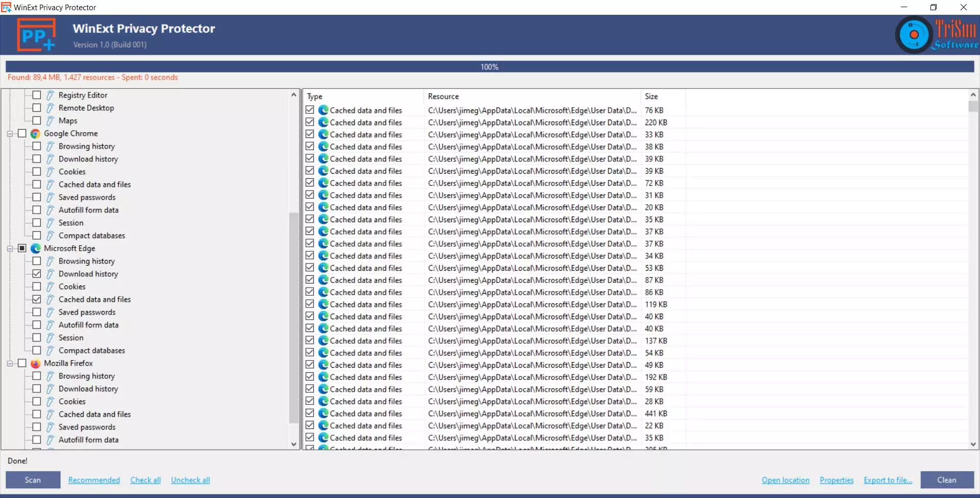Click broom icon next to Edge Cookies
The width and height of the screenshot is (980, 498).
tap(50, 287)
